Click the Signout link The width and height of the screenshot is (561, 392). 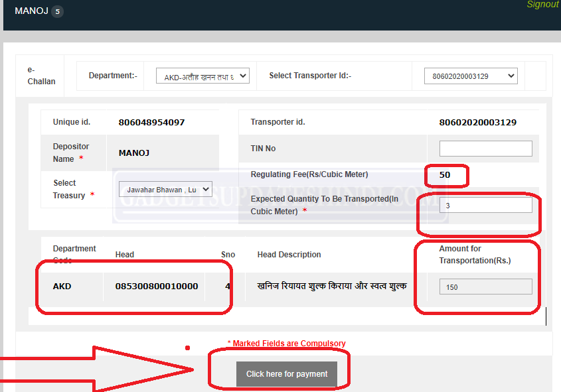[542, 4]
